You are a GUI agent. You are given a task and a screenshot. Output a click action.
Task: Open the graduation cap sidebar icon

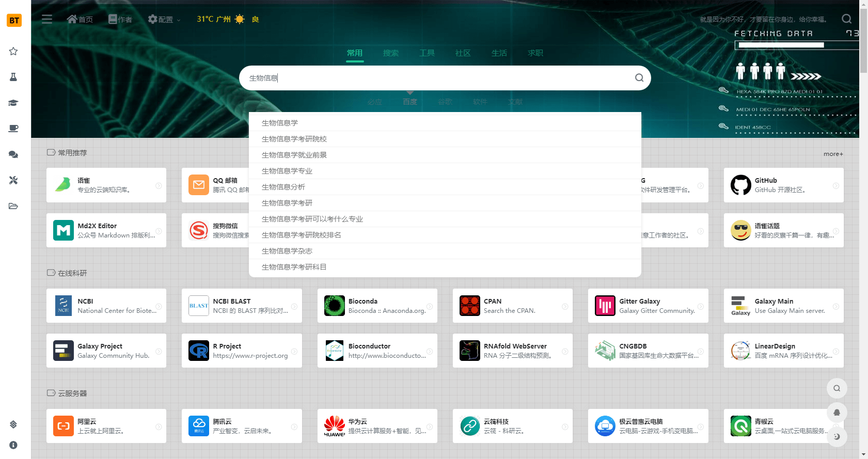click(13, 103)
